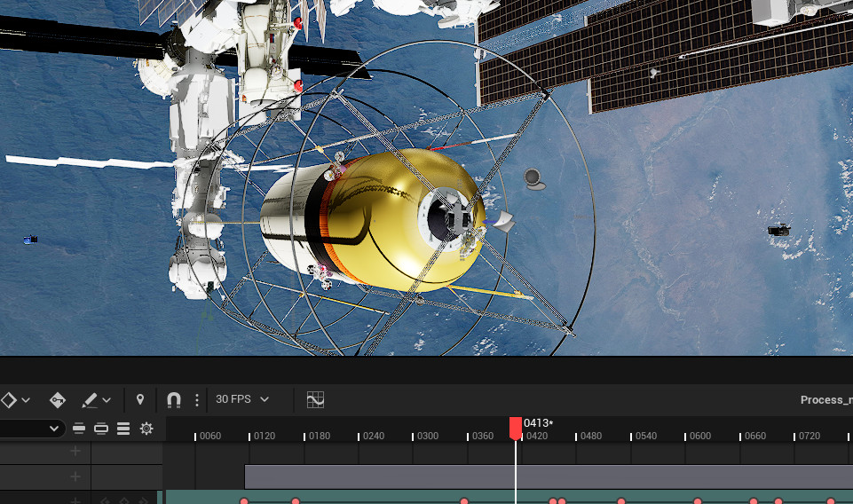
Task: Open the 30 FPS frame rate dropdown
Action: (x=242, y=399)
